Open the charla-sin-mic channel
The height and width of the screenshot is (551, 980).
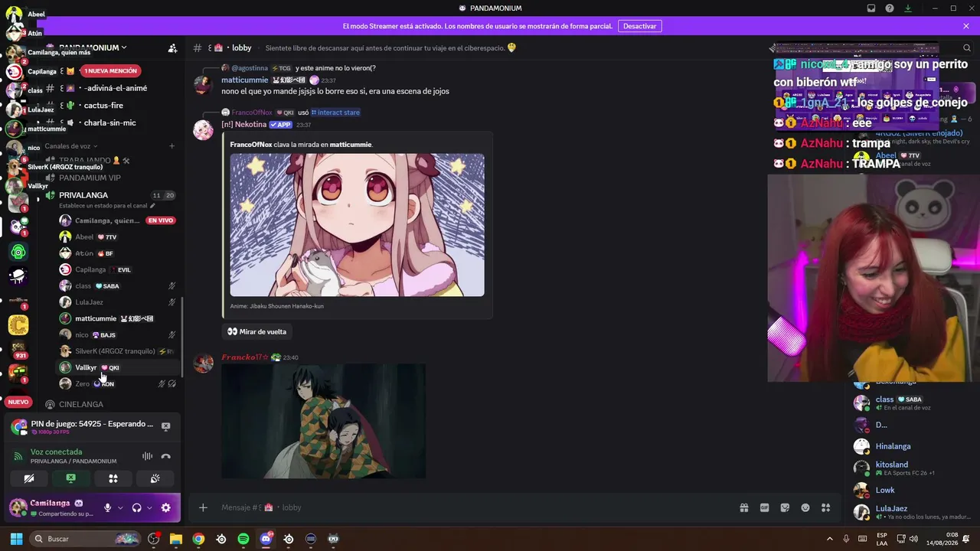tap(112, 122)
